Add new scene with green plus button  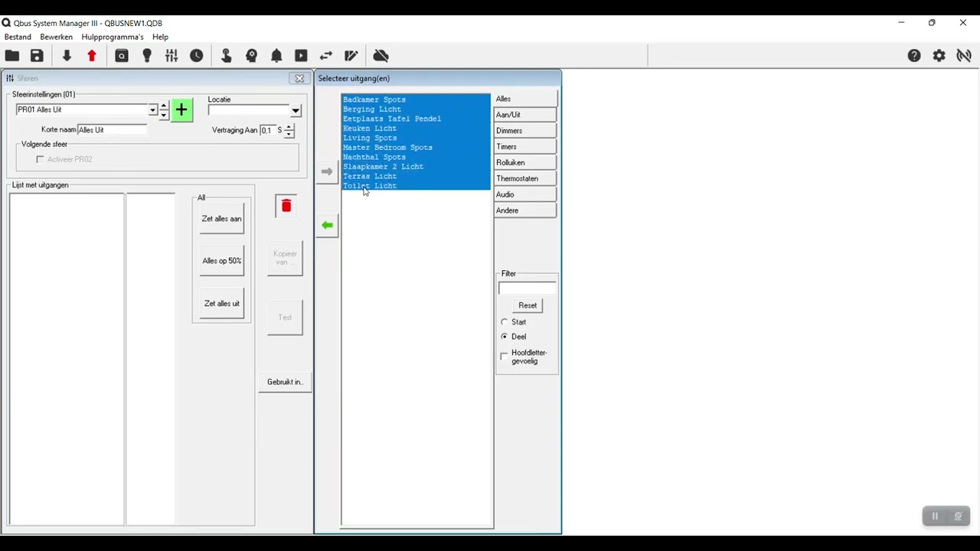coord(181,110)
